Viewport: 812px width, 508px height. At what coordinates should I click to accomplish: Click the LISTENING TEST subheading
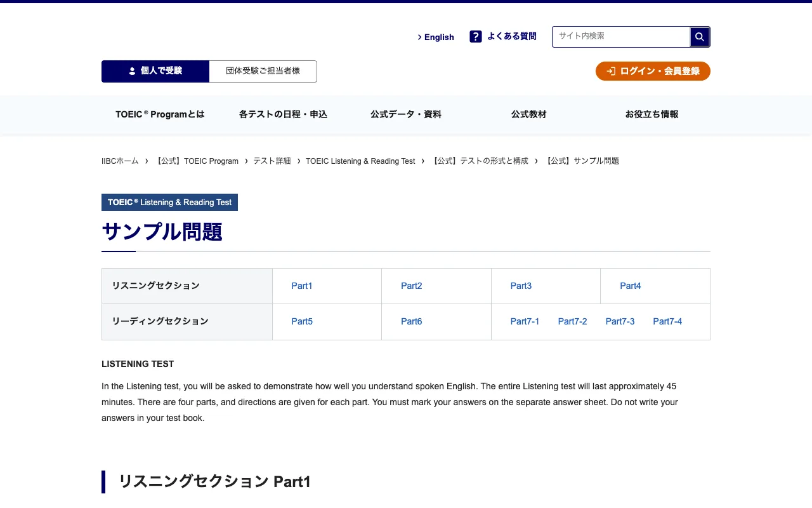click(138, 364)
